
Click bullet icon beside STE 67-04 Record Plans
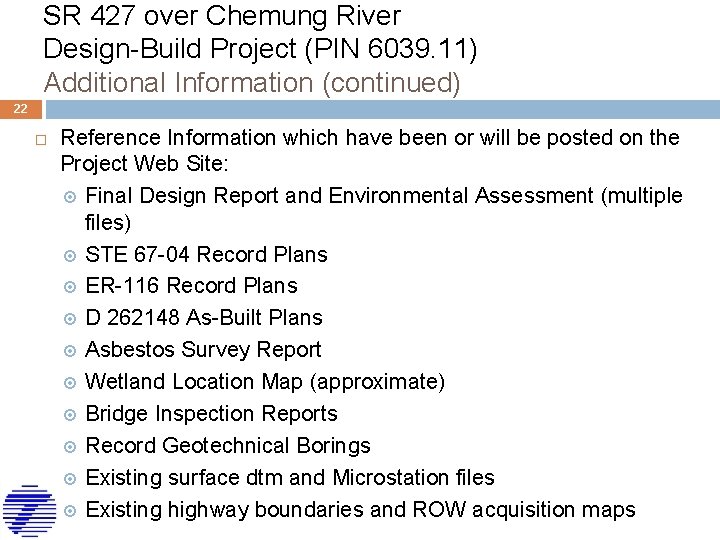pyautogui.click(x=70, y=255)
